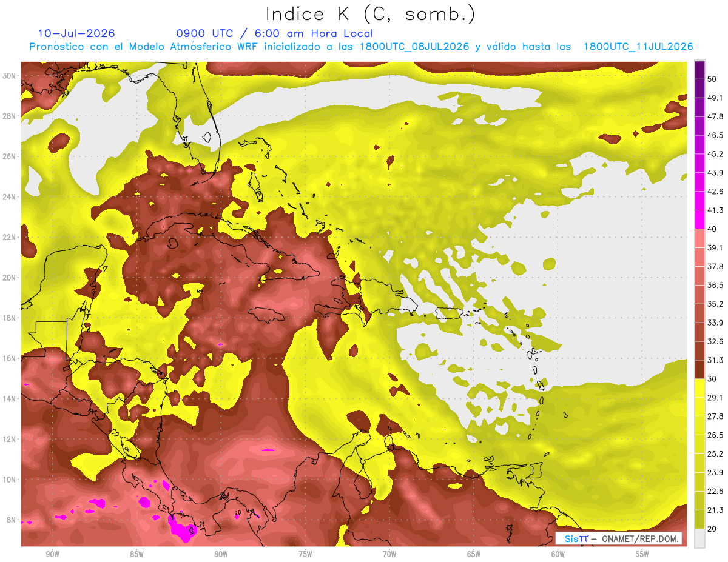Click the validity stamp "1800UTC_11JUL2026"
The height and width of the screenshot is (562, 728).
click(x=638, y=47)
